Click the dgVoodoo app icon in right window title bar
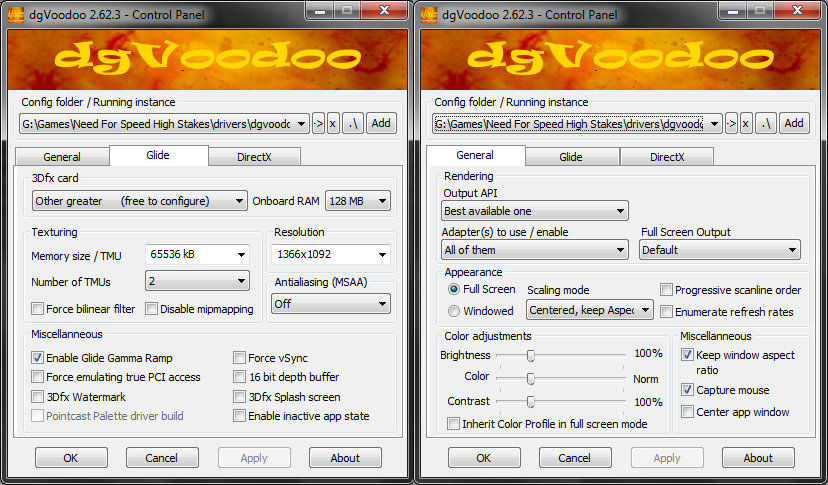Image resolution: width=828 pixels, height=485 pixels. [429, 14]
